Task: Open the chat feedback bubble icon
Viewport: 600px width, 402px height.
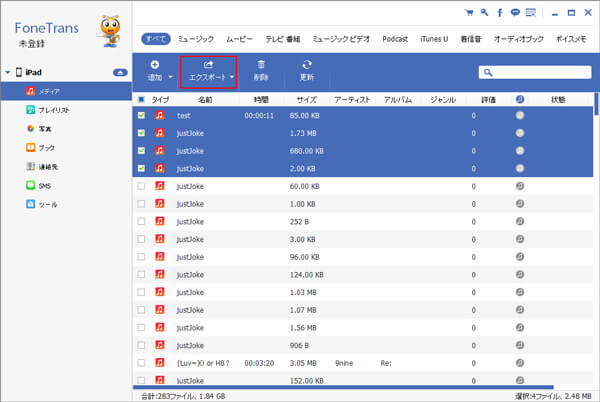Action: pyautogui.click(x=515, y=13)
